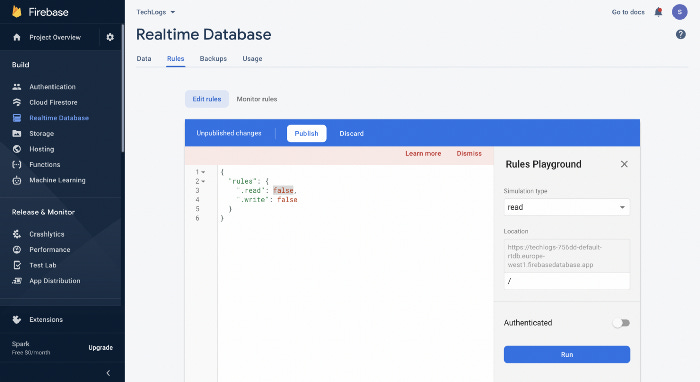Open Hosting in the sidebar
Viewport: 700px width, 382px height.
coord(42,149)
